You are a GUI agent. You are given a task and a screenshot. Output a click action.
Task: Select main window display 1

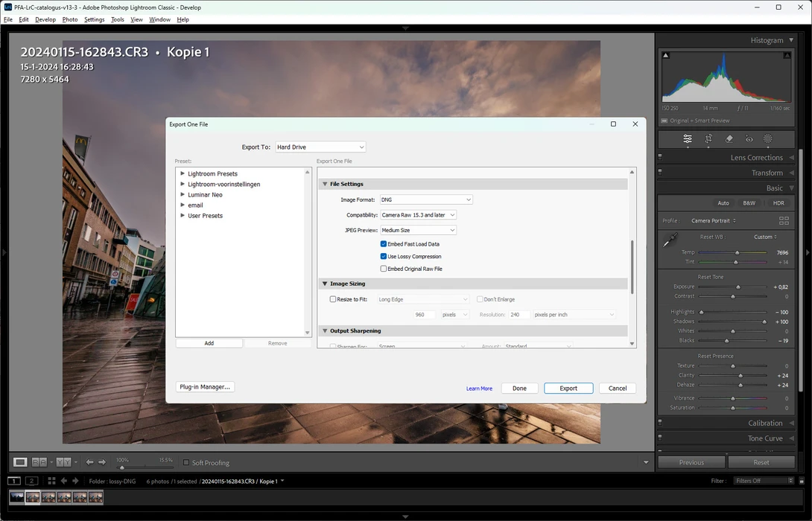click(x=14, y=481)
